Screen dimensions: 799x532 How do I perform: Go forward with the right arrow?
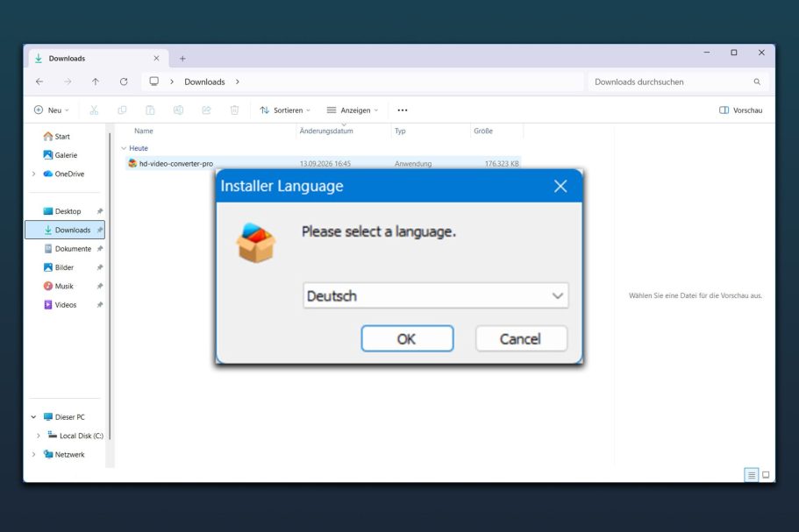pos(68,82)
